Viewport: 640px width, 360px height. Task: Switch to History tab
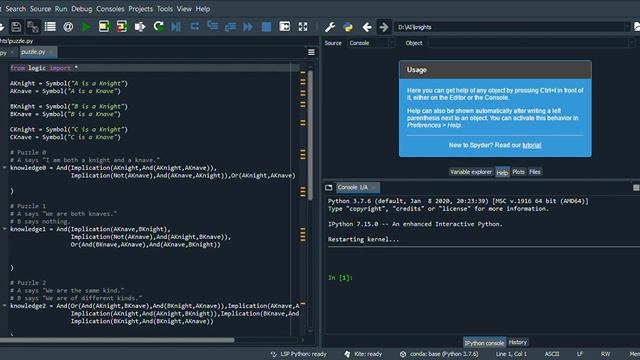[518, 342]
